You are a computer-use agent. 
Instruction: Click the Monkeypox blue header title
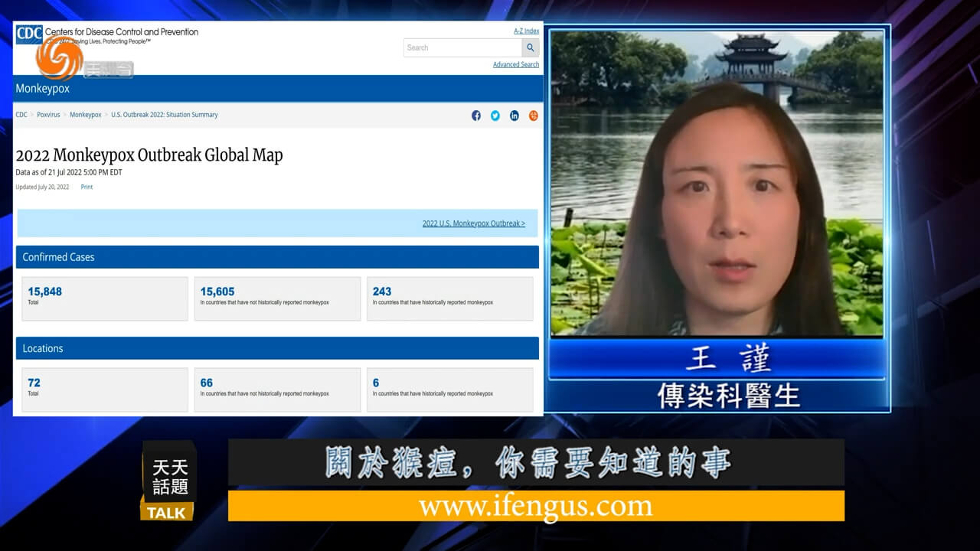[43, 89]
